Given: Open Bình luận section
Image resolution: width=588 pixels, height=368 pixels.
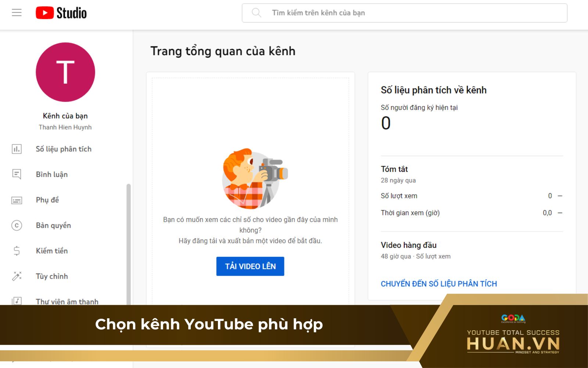Looking at the screenshot, I should [x=52, y=174].
